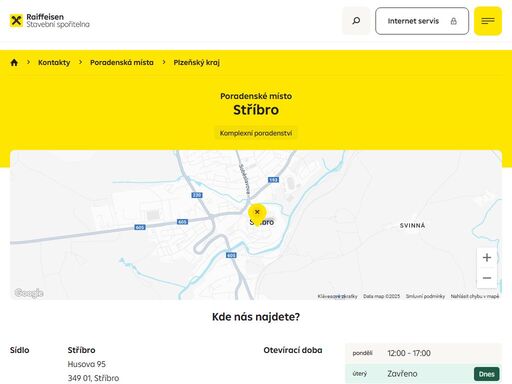The width and height of the screenshot is (512, 384).
Task: Select the 349 01, Stříbro line
Action: [x=93, y=378]
